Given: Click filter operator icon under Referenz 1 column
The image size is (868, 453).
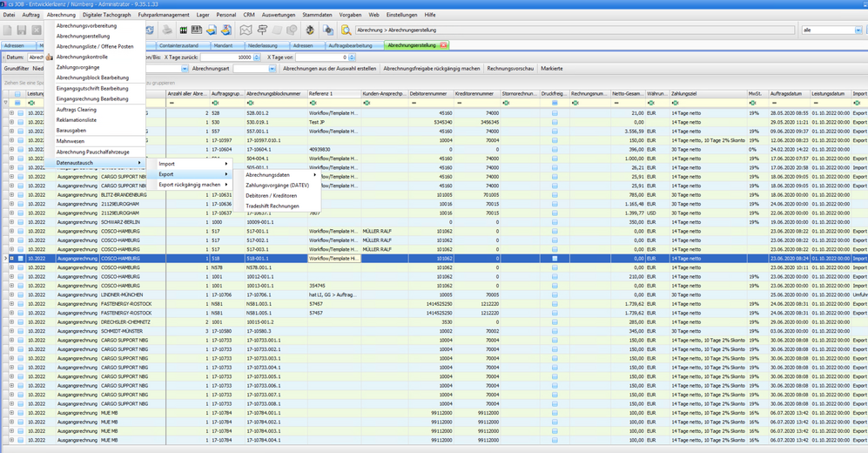Looking at the screenshot, I should click(313, 103).
